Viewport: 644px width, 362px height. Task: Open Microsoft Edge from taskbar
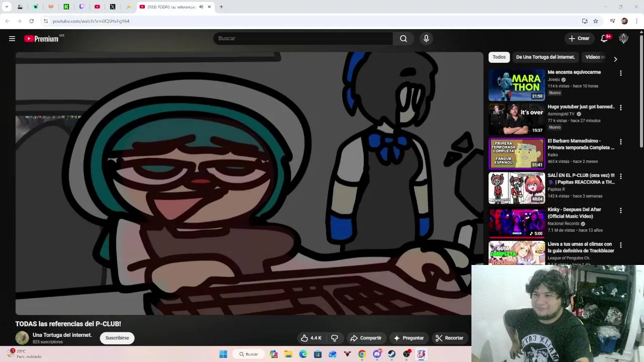303,354
